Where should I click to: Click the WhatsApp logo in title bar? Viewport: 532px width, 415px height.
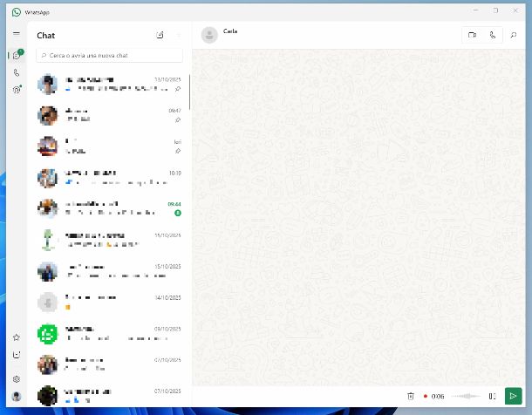click(x=17, y=12)
